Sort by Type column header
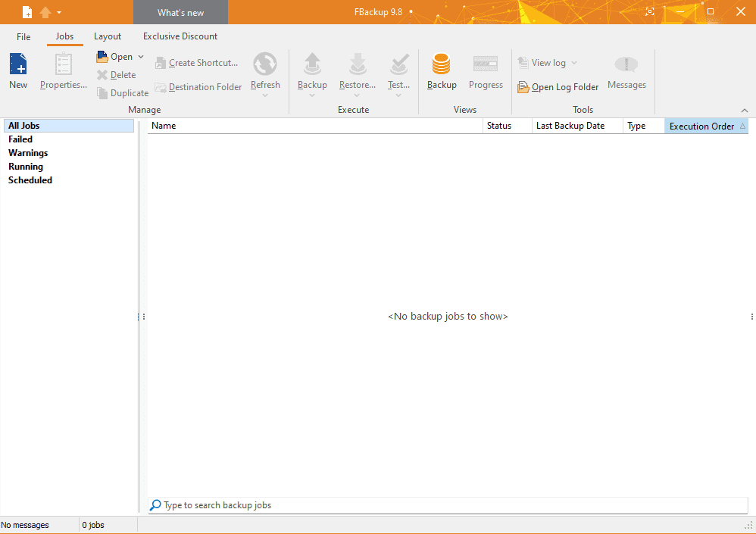The height and width of the screenshot is (534, 756). click(x=644, y=126)
